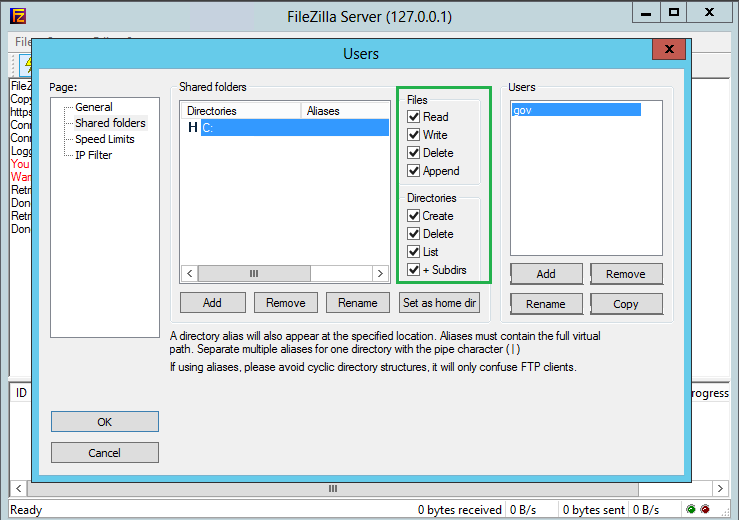Toggle the Directories Delete checkbox
This screenshot has width=739, height=520.
click(413, 234)
